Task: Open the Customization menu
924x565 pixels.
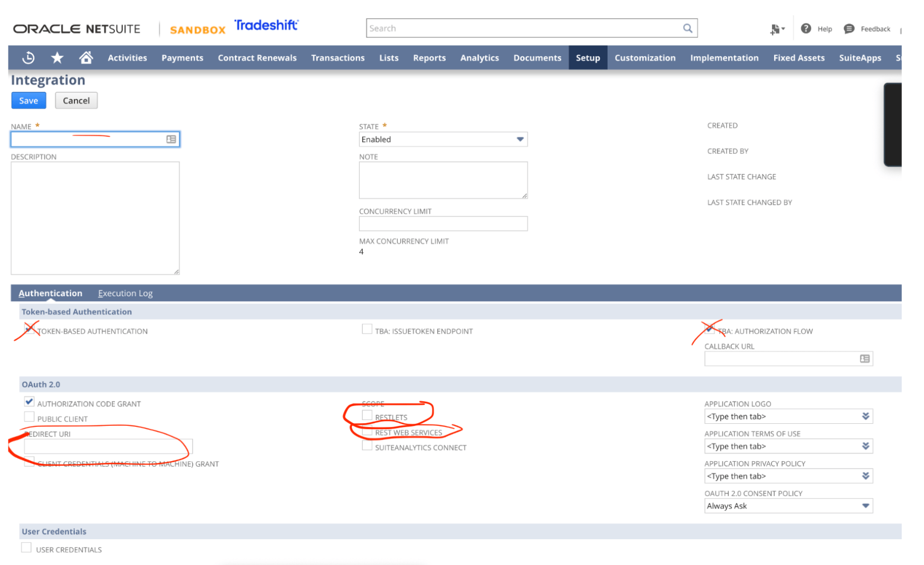Action: [645, 57]
